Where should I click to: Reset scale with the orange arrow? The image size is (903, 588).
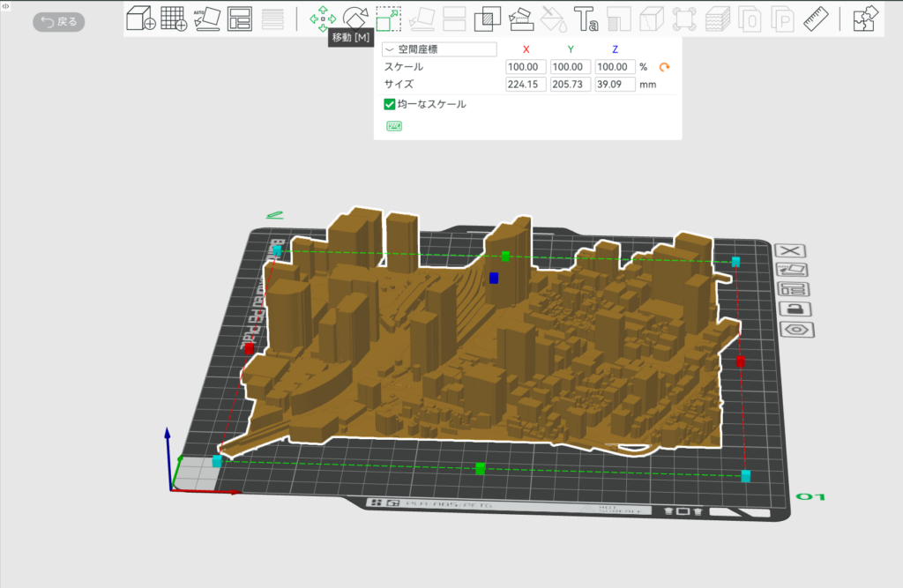pos(665,67)
